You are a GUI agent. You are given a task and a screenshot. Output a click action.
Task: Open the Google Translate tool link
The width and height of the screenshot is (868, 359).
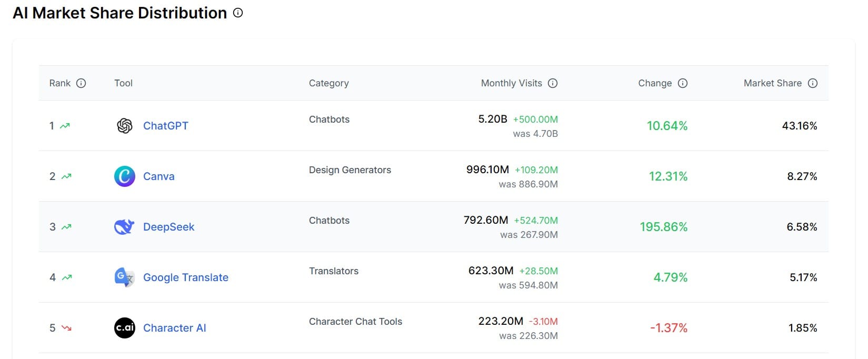coord(186,277)
